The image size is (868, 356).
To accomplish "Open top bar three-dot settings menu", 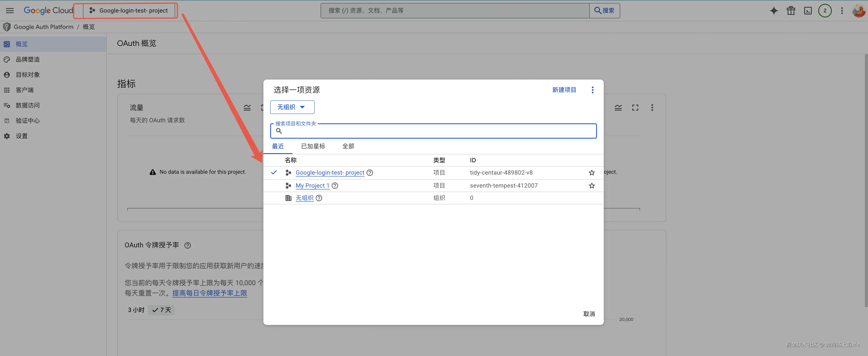I will [842, 10].
